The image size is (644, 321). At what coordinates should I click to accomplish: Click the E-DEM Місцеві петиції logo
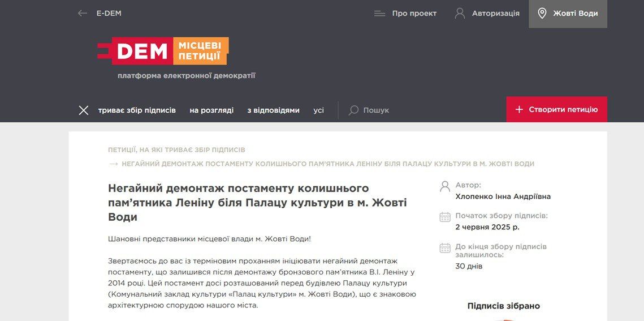pyautogui.click(x=163, y=51)
